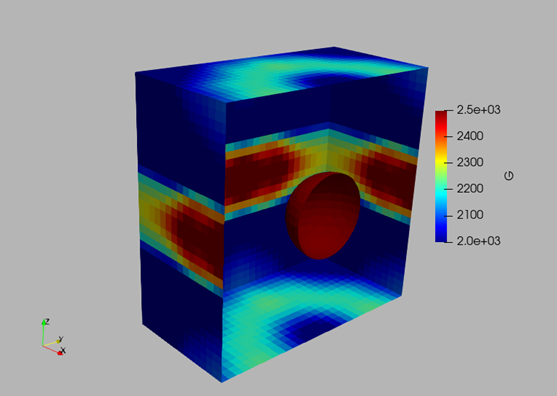Click the 2400 tick label on legend
This screenshot has width=557, height=396.
(x=470, y=136)
